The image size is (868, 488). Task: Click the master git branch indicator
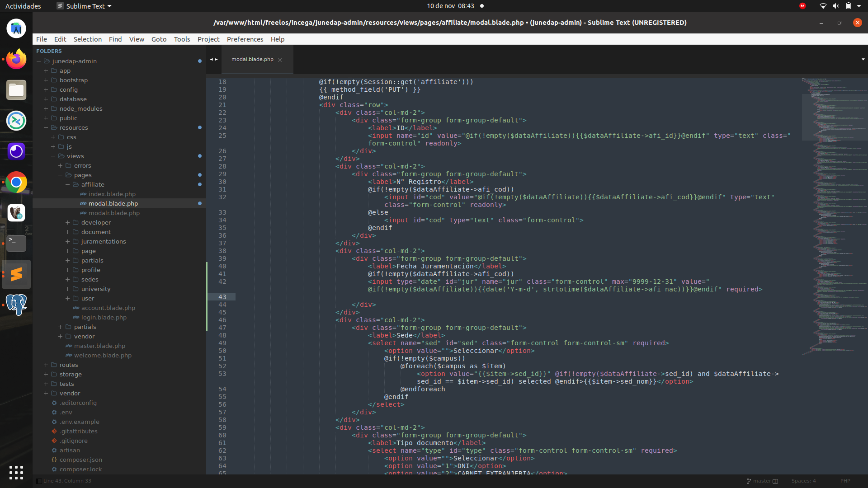click(x=762, y=481)
